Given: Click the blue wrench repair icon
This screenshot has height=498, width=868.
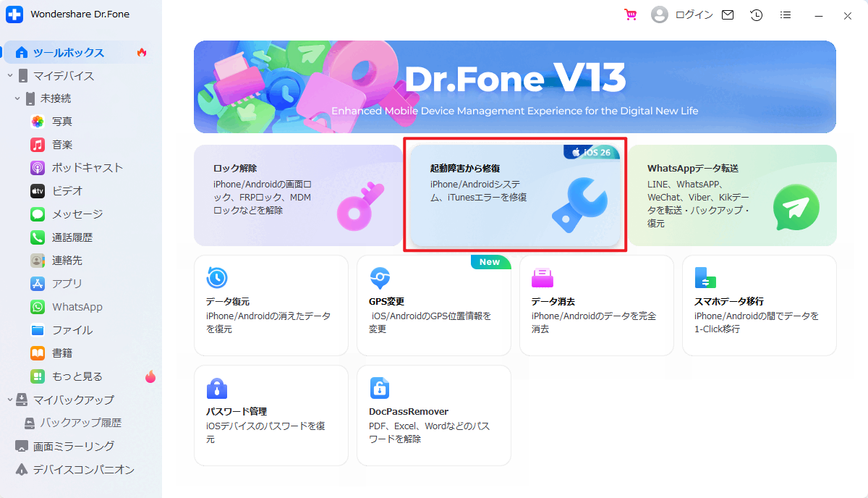Looking at the screenshot, I should 579,206.
